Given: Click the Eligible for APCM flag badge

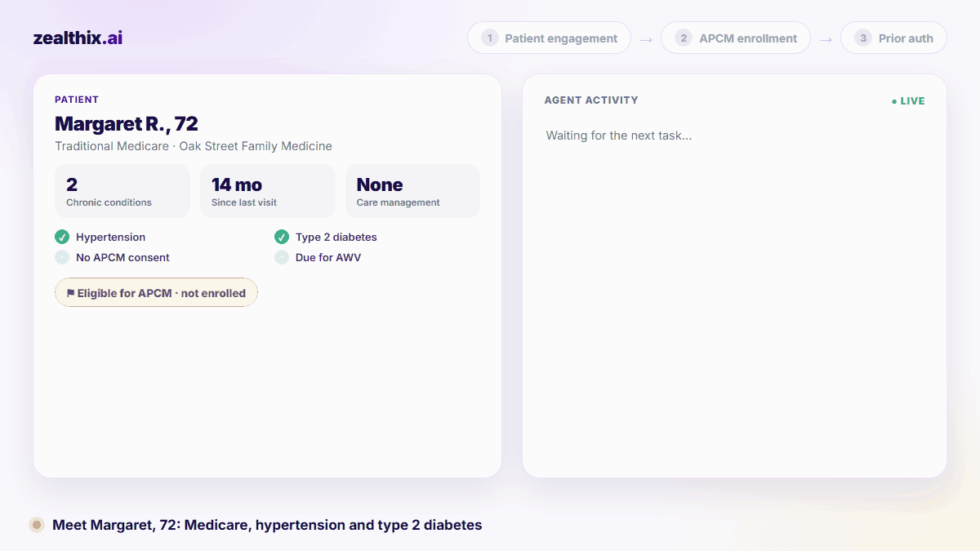Looking at the screenshot, I should click(x=156, y=292).
